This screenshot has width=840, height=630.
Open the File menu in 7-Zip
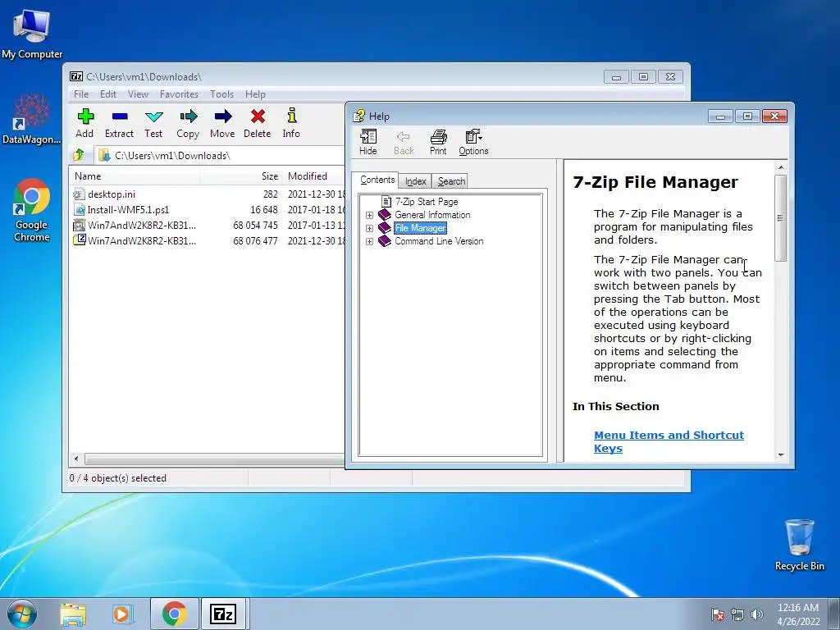pos(81,94)
